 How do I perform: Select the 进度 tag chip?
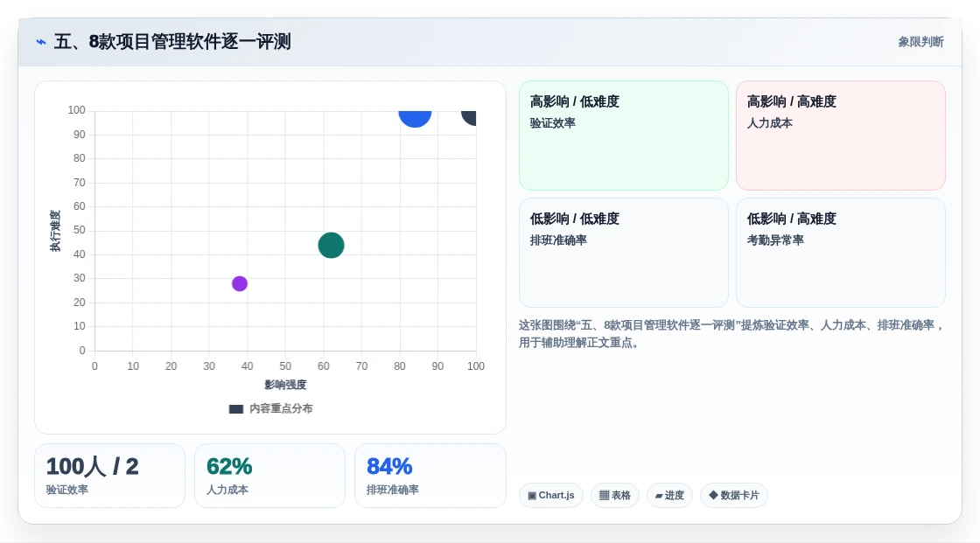(669, 496)
